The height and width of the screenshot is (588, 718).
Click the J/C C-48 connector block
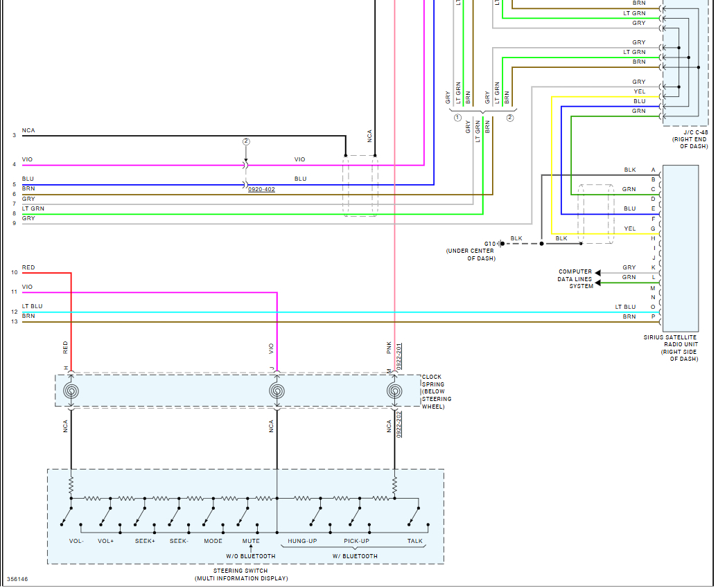pos(685,63)
